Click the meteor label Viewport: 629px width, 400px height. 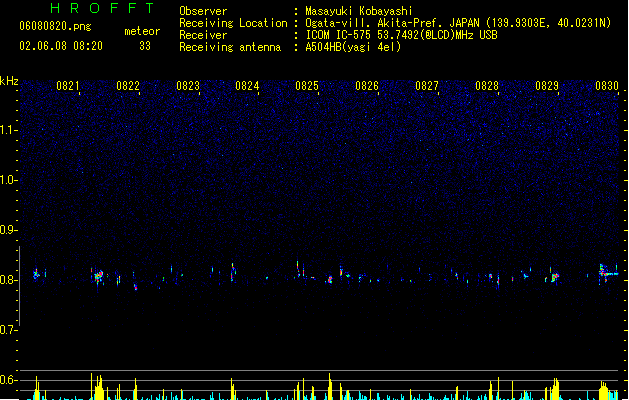[142, 31]
